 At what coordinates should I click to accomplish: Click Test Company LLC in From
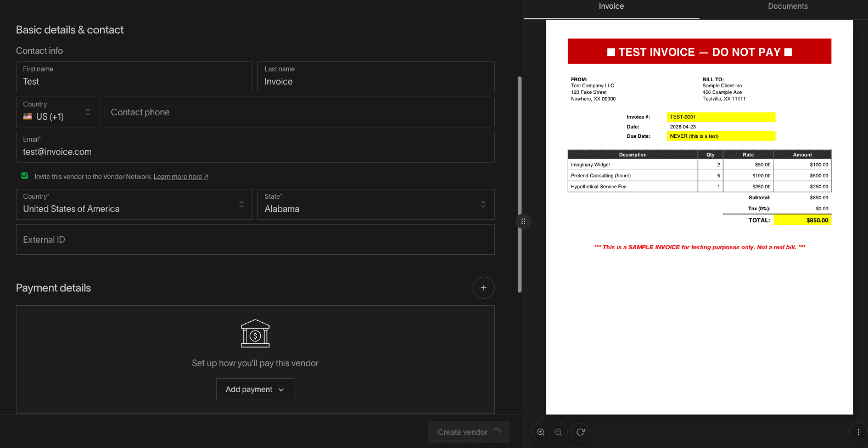tap(592, 86)
